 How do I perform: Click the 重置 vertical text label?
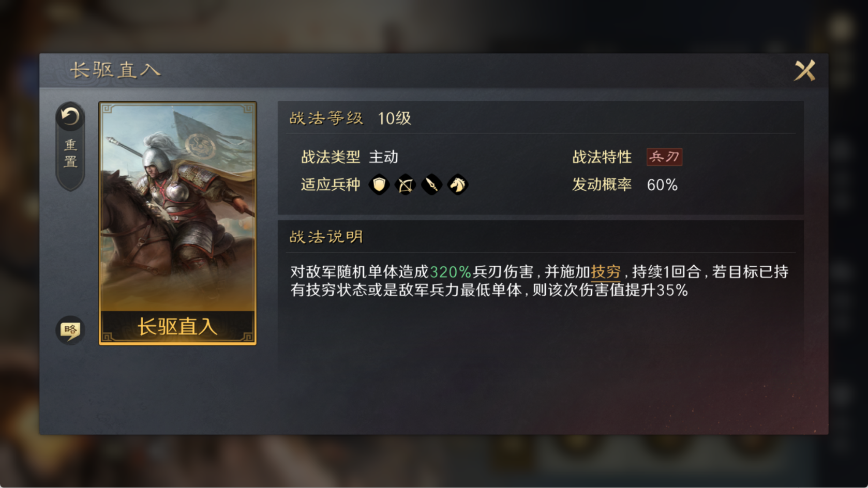point(70,154)
